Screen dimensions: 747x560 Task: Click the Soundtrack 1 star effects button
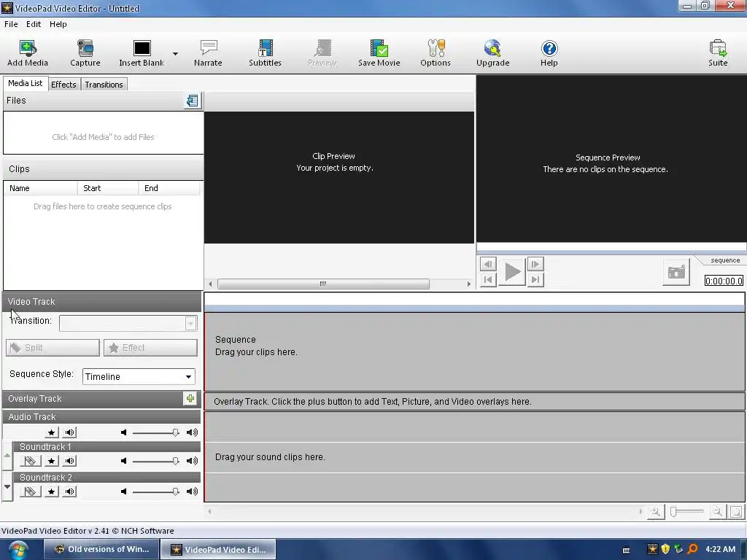click(x=52, y=461)
